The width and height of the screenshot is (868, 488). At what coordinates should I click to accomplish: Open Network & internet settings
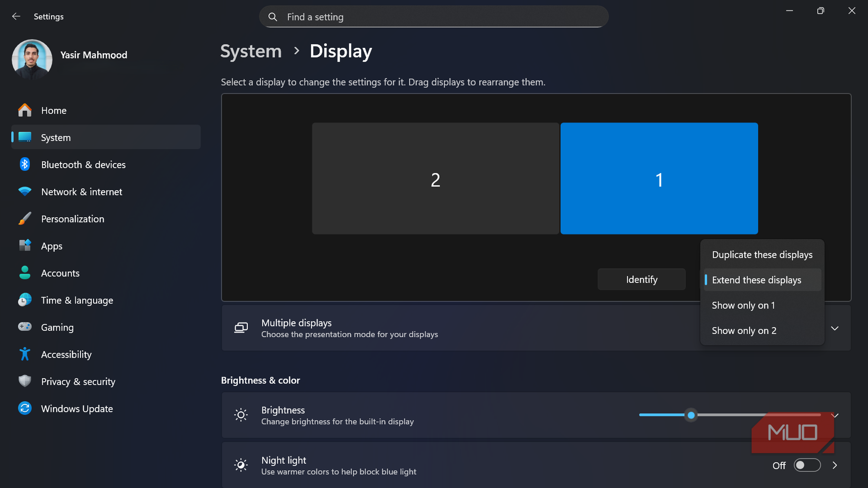(82, 191)
